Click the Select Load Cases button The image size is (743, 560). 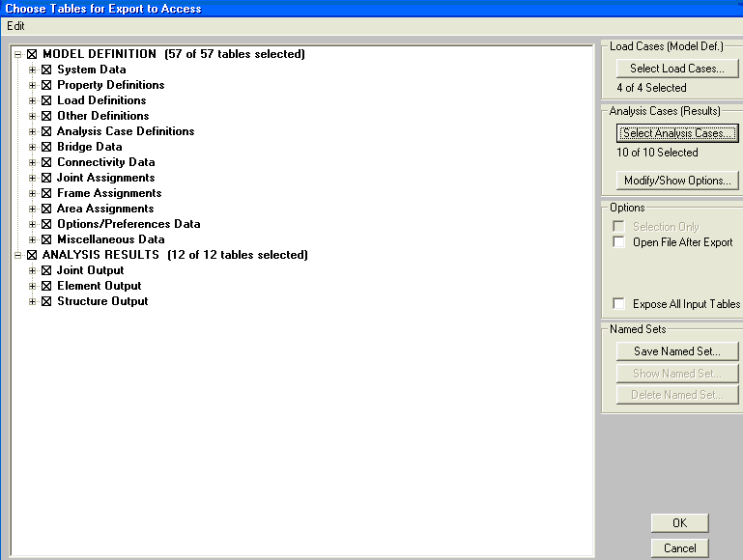[x=677, y=69]
